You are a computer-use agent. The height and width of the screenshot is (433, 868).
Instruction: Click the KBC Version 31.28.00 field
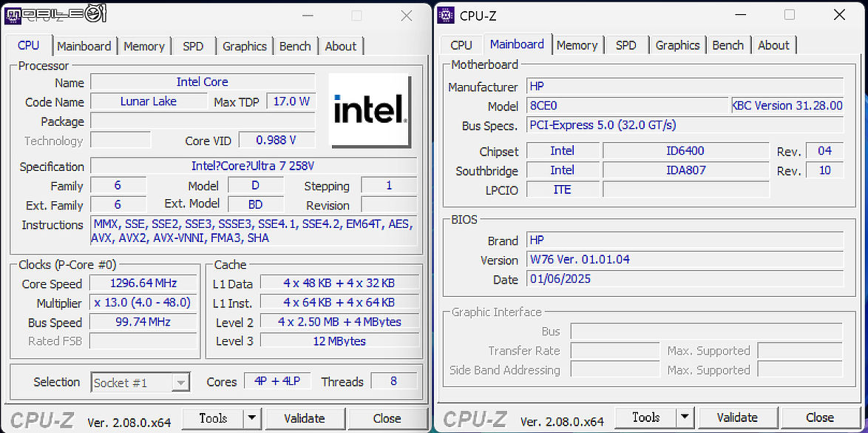tap(787, 105)
